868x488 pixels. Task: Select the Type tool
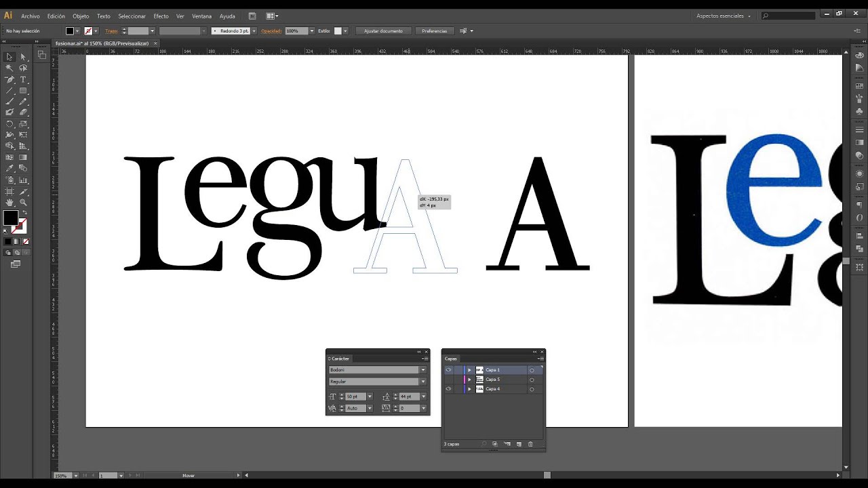(x=23, y=79)
